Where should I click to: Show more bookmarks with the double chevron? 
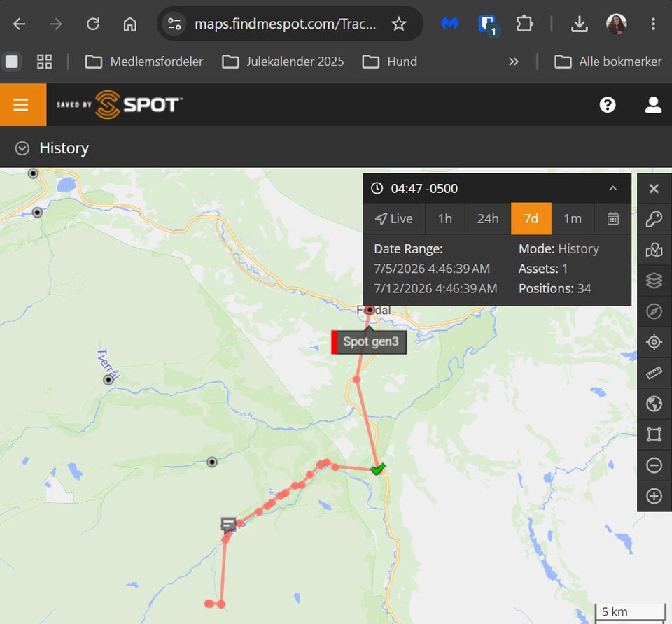coord(513,62)
